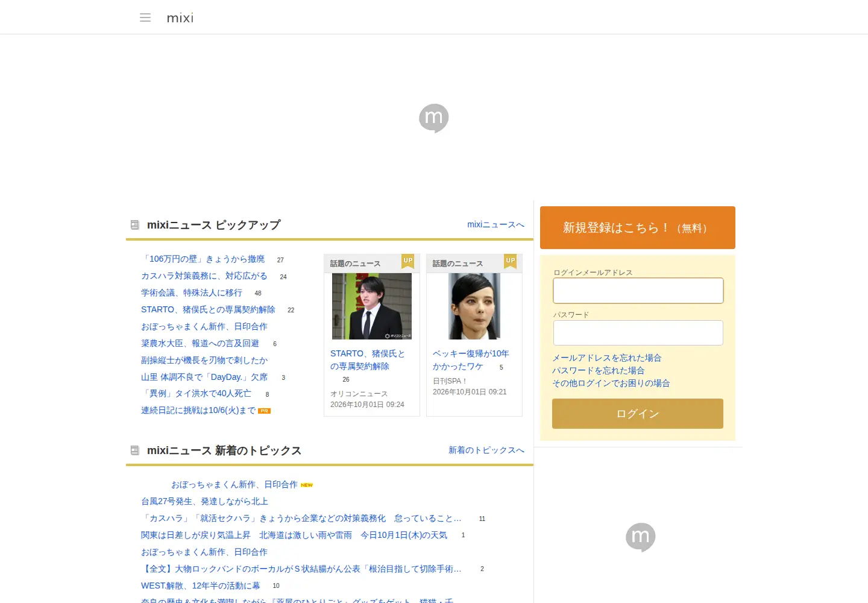Open 関東は日差しが戻り気温上昇 weather topic
868x603 pixels.
(294, 535)
